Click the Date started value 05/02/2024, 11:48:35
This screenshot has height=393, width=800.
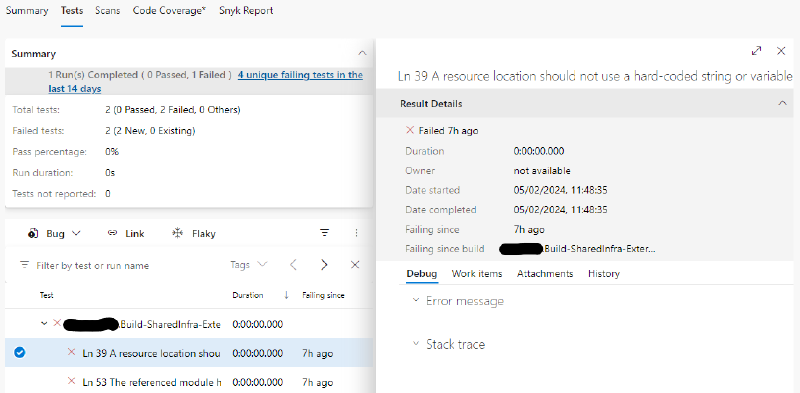(560, 190)
